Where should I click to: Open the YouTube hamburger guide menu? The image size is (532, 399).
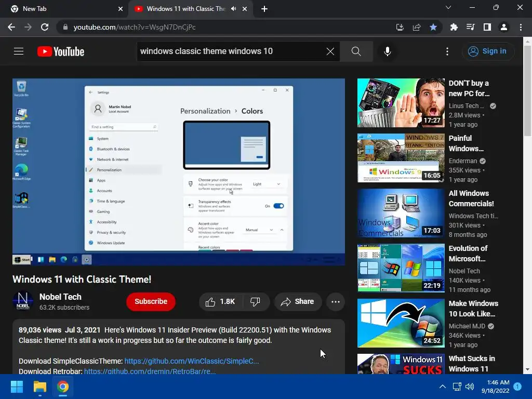[x=19, y=51]
